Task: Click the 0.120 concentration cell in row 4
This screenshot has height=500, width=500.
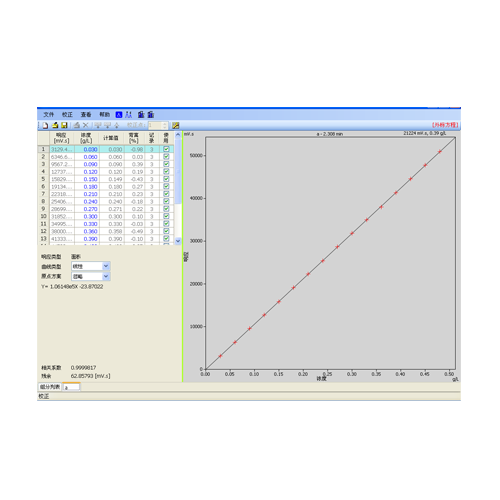Action: coord(87,172)
